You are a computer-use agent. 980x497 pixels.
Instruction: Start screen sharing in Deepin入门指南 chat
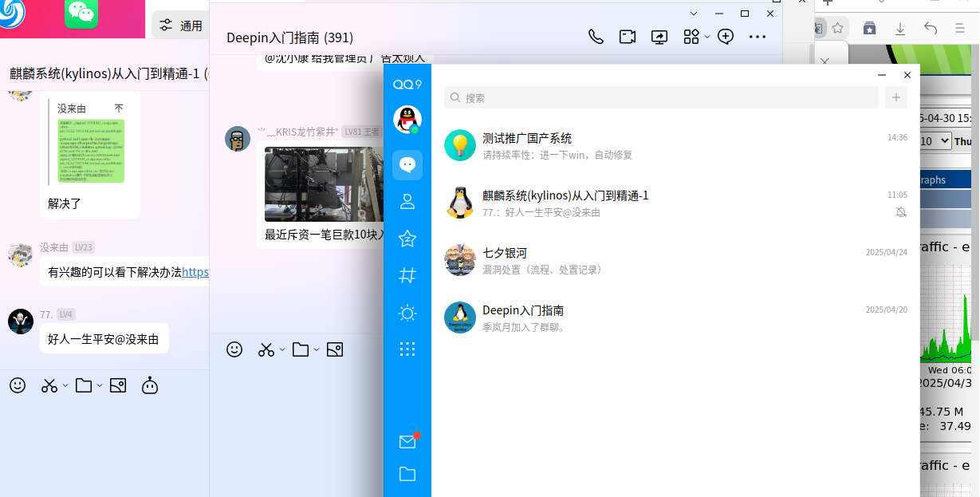click(x=659, y=37)
